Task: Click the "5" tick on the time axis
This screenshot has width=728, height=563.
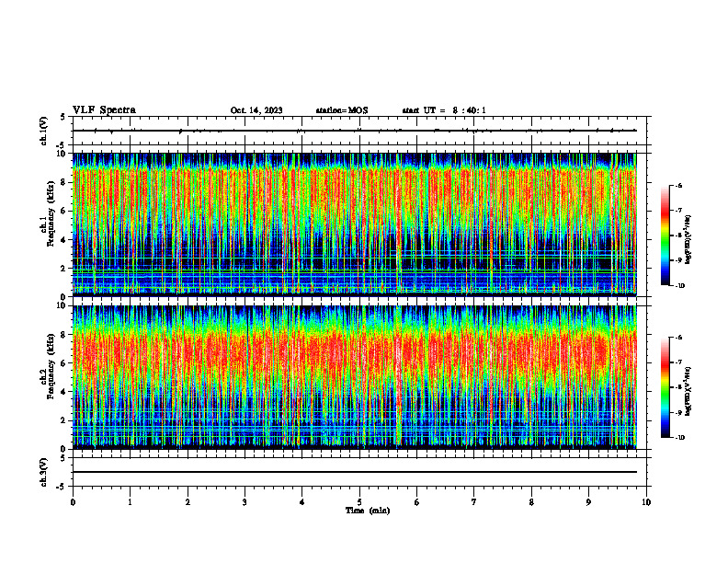Action: pos(359,502)
